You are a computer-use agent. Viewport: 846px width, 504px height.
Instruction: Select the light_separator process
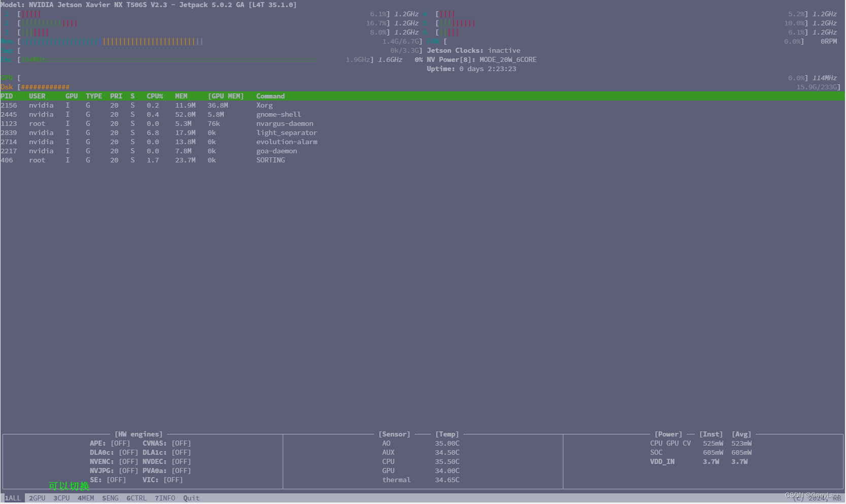coord(423,132)
